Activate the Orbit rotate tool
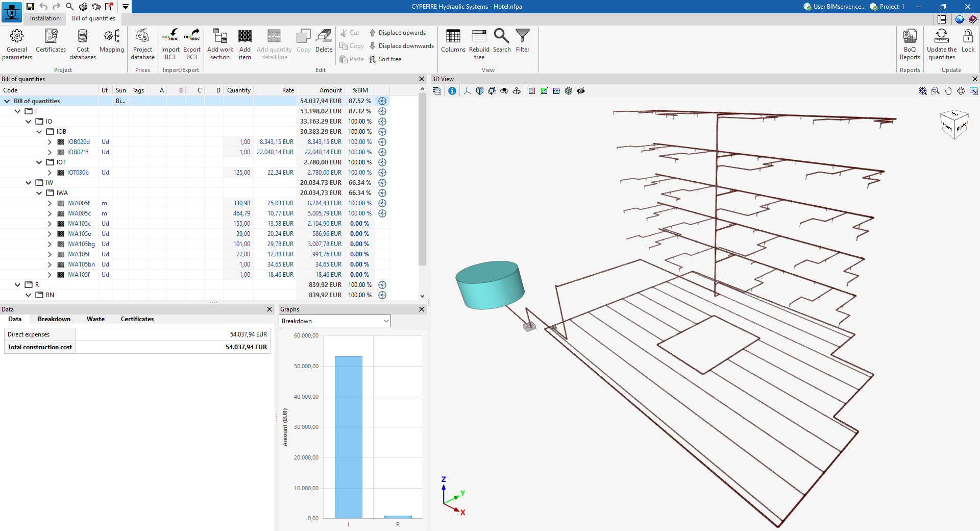The image size is (980, 531). [x=961, y=91]
